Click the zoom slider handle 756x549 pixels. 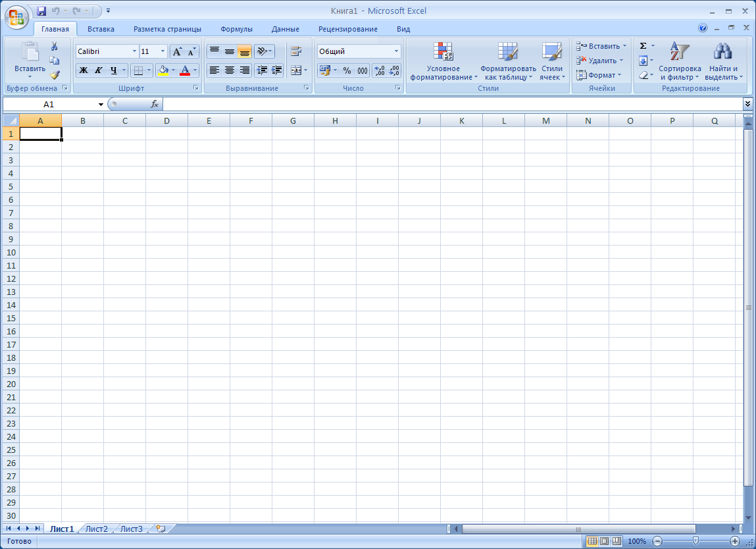(695, 541)
